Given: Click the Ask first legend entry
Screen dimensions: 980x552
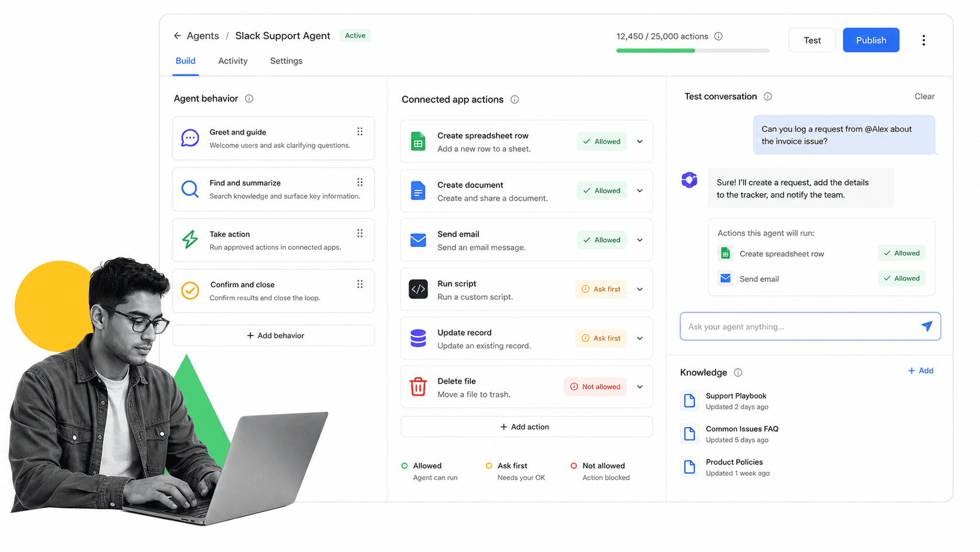Looking at the screenshot, I should (x=515, y=471).
